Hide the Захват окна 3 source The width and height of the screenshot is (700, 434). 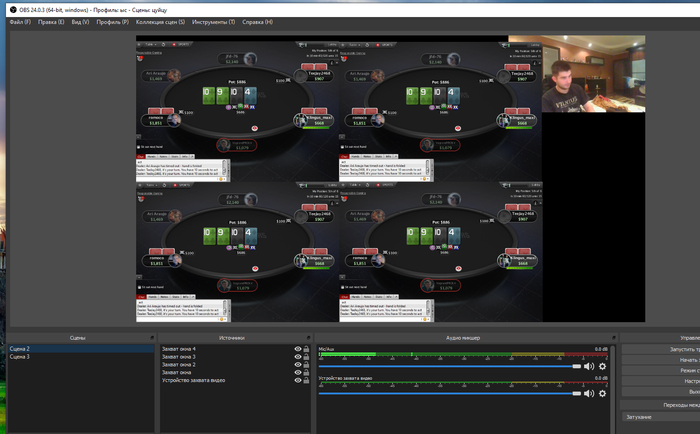pos(298,357)
